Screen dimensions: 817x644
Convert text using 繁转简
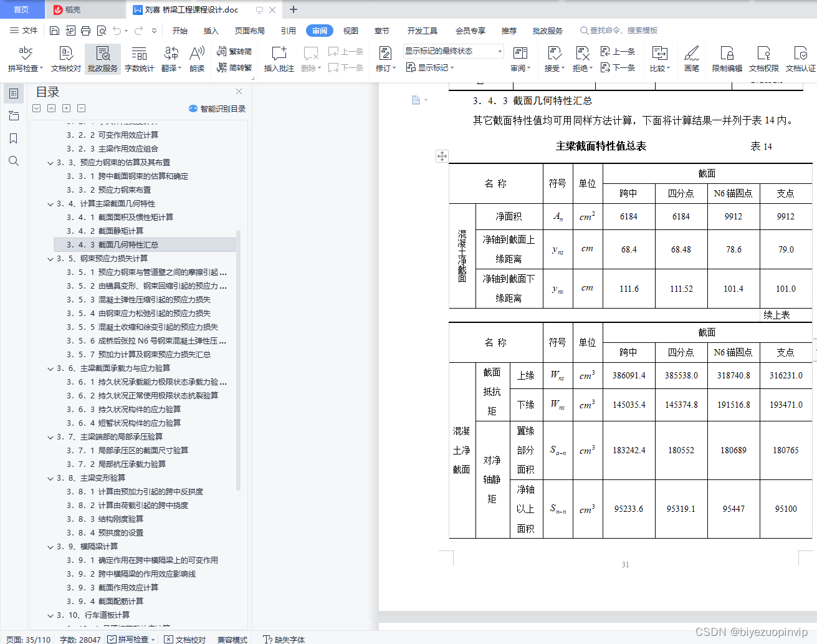point(234,52)
